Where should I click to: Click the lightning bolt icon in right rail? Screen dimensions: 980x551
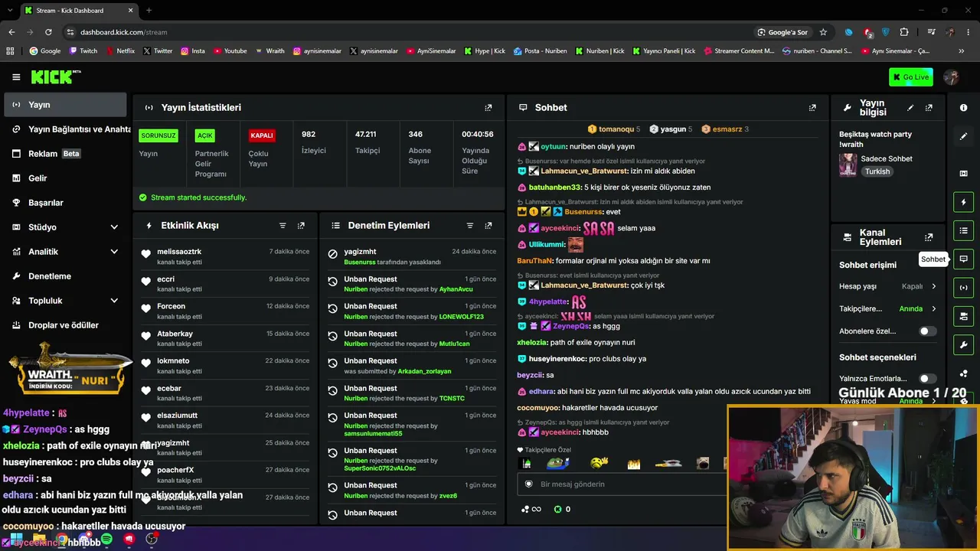[x=963, y=202]
